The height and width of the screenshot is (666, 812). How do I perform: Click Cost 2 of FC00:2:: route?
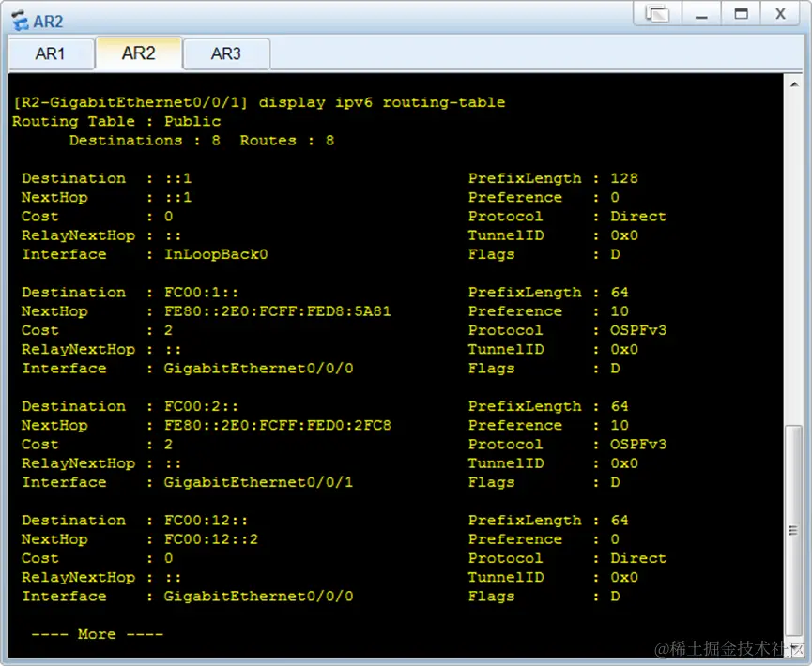pos(168,444)
